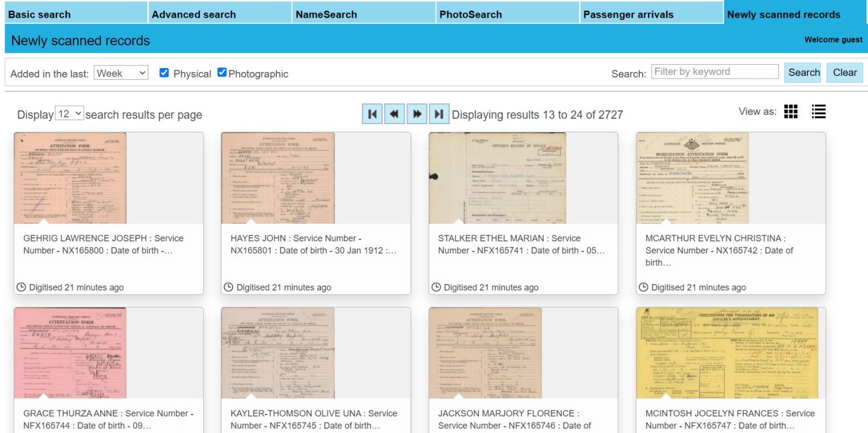Open the 'Added in the last' dropdown
868x433 pixels.
click(121, 73)
